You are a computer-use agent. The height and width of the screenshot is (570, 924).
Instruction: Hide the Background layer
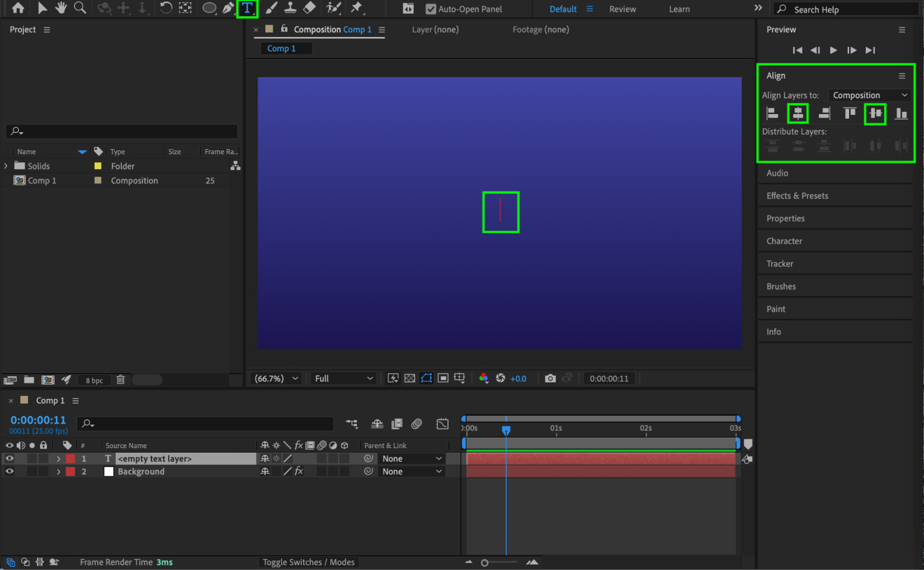pos(9,472)
